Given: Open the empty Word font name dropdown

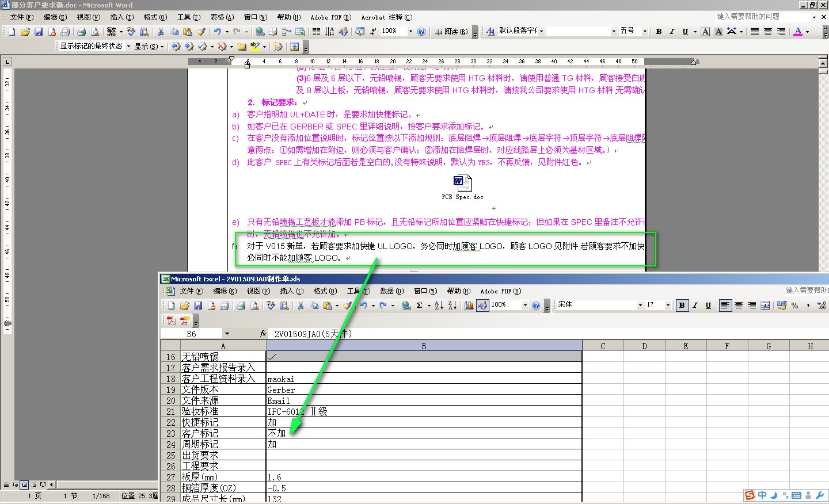Looking at the screenshot, I should click(613, 32).
